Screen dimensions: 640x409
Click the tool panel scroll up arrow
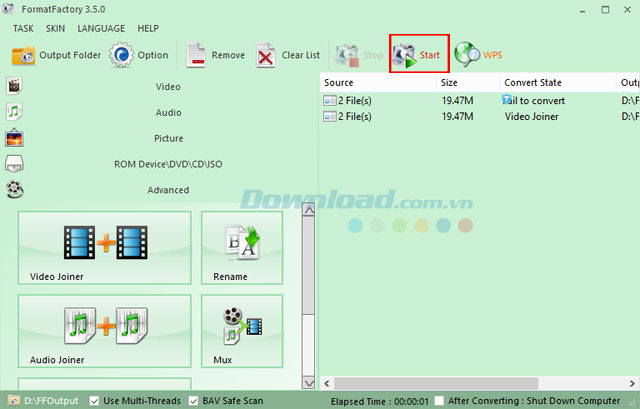click(309, 210)
